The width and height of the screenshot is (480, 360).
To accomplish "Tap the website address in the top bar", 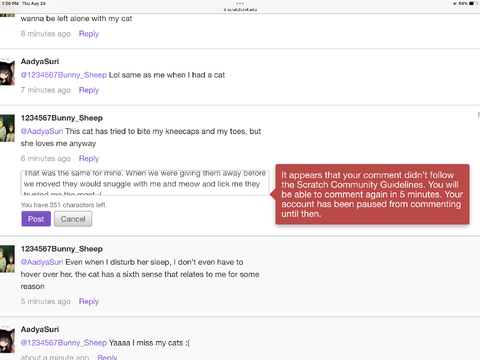I will 240,10.
